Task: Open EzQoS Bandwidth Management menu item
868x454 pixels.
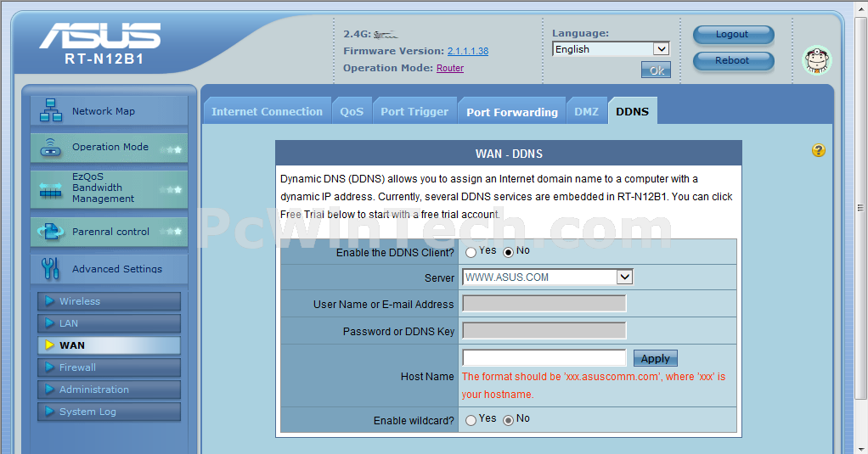Action: pos(109,188)
